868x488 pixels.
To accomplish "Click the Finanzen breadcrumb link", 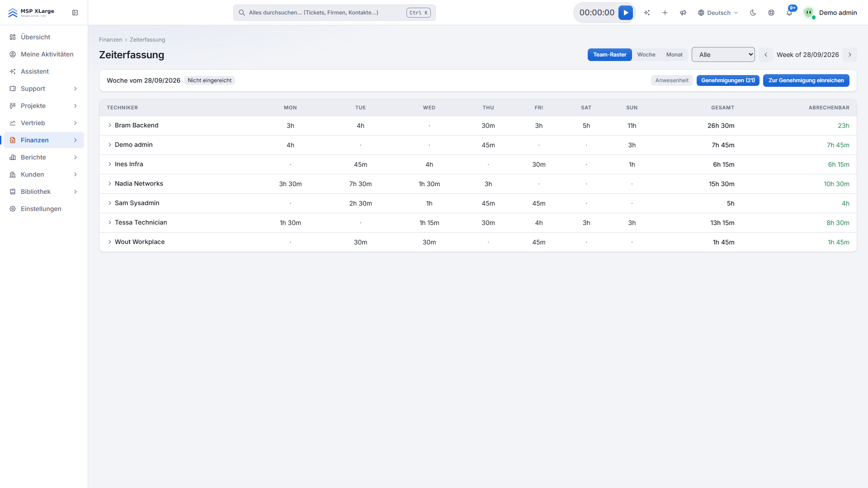I will point(110,40).
